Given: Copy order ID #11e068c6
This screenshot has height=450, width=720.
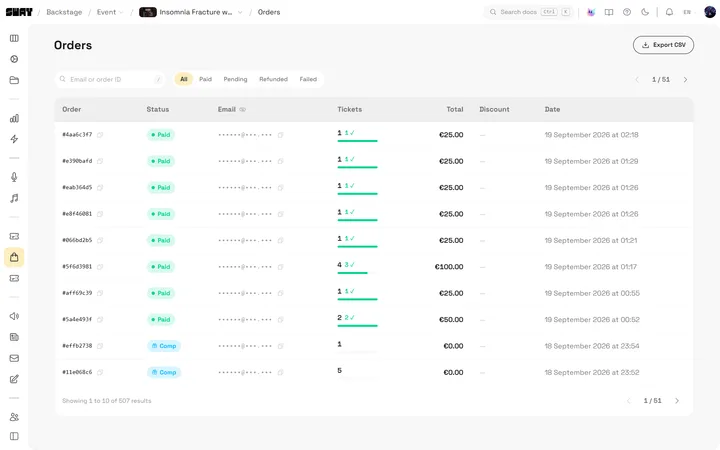Looking at the screenshot, I should pos(100,372).
